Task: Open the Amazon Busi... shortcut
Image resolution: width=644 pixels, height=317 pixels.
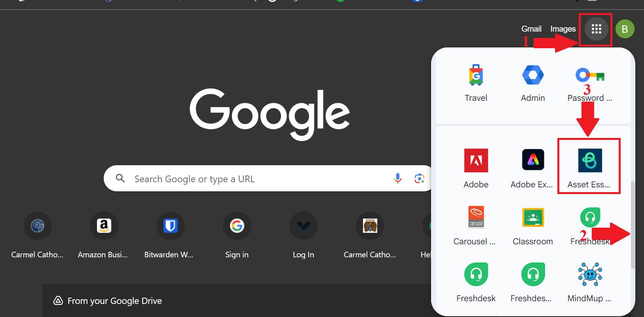Action: [x=103, y=236]
